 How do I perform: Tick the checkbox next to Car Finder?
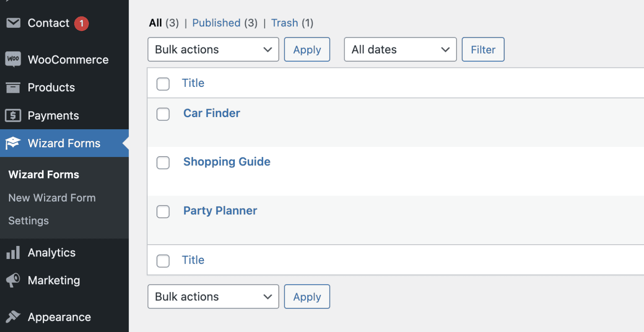tap(163, 114)
